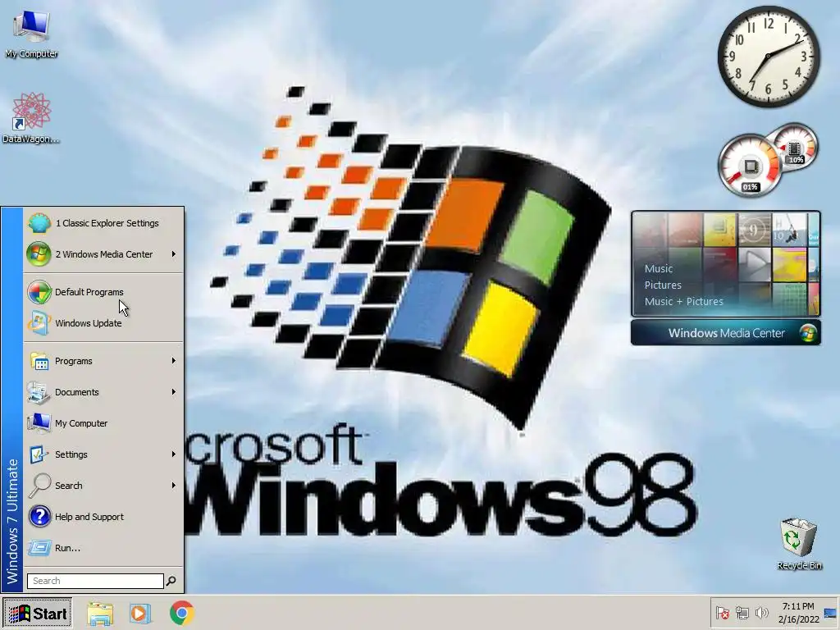Click the Show Desktop icon in the tray
Screen dimensions: 840x630
[x=830, y=614]
